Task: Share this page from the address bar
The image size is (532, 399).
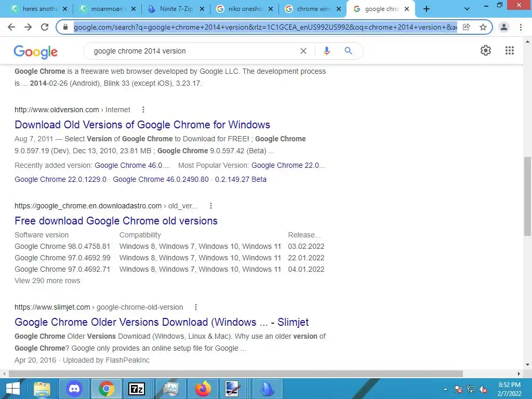Action: coord(467,27)
